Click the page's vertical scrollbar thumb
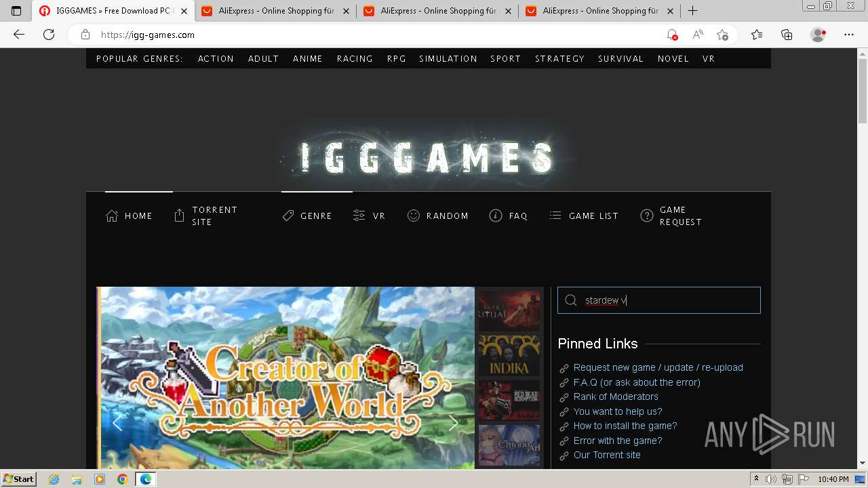Screen dimensions: 868x488 [862, 91]
